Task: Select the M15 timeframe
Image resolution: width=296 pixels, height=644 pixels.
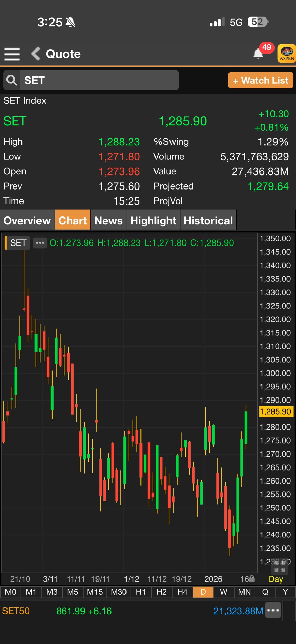Action: coord(95,592)
